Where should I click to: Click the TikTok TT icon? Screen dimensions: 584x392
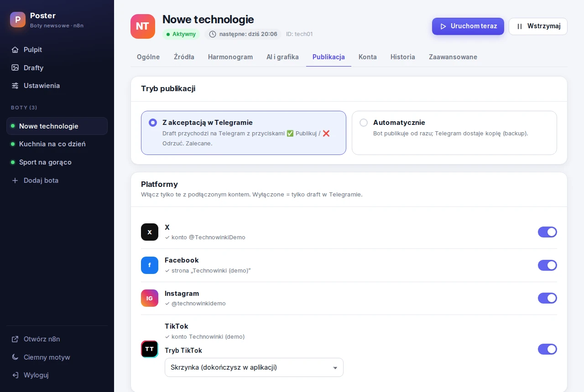click(x=150, y=349)
